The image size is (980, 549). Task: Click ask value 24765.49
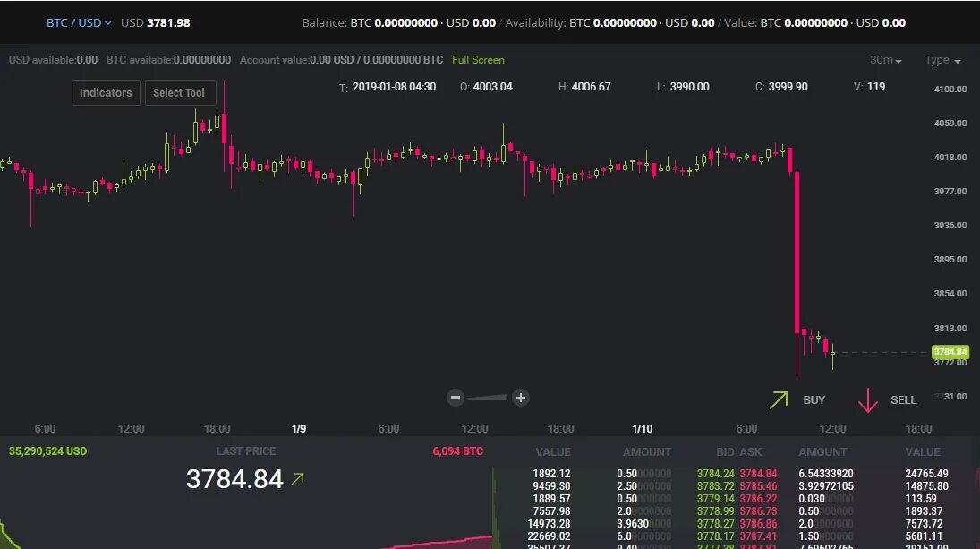(x=926, y=474)
